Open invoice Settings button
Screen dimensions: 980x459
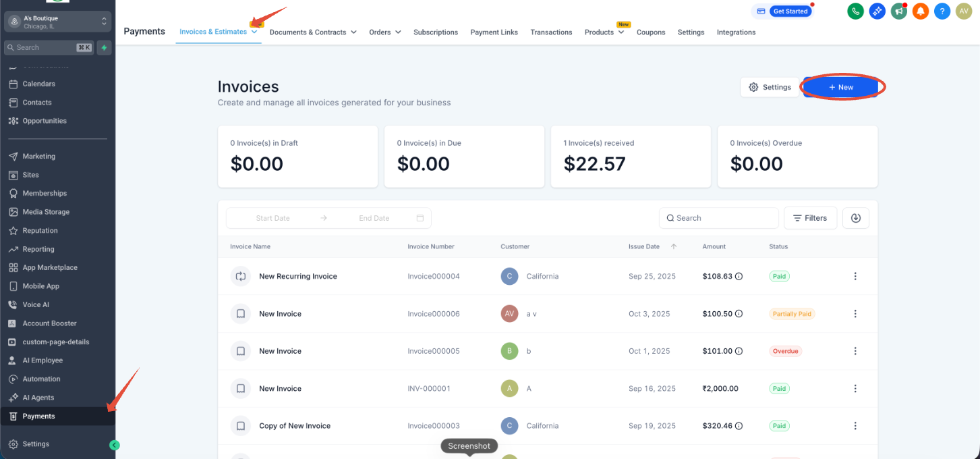(770, 87)
